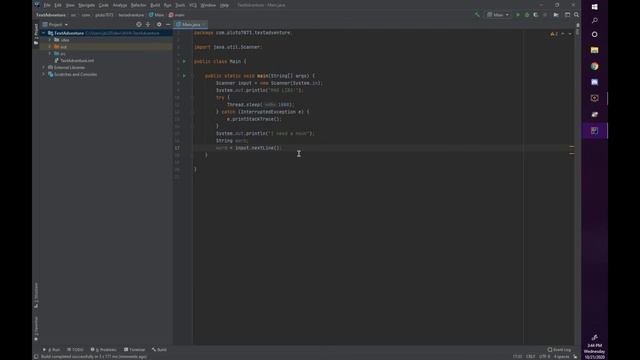Click run gutter icon beside class Main

(x=184, y=61)
